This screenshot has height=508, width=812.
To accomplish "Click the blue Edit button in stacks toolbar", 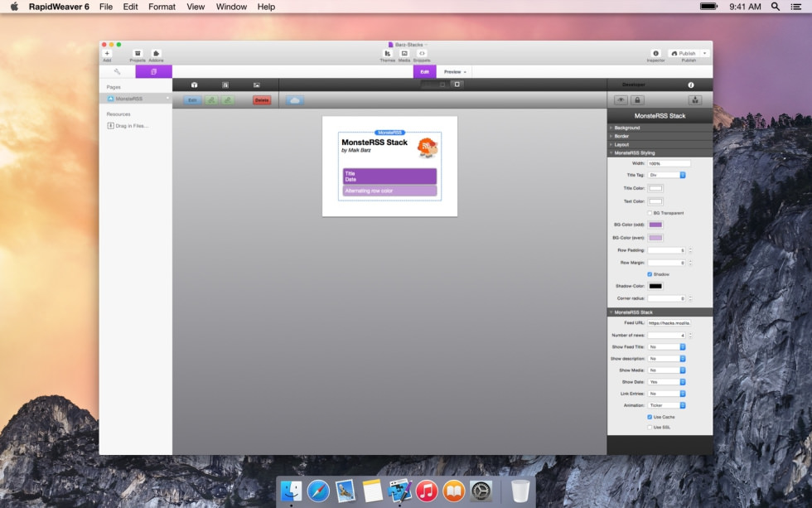I will (x=192, y=100).
